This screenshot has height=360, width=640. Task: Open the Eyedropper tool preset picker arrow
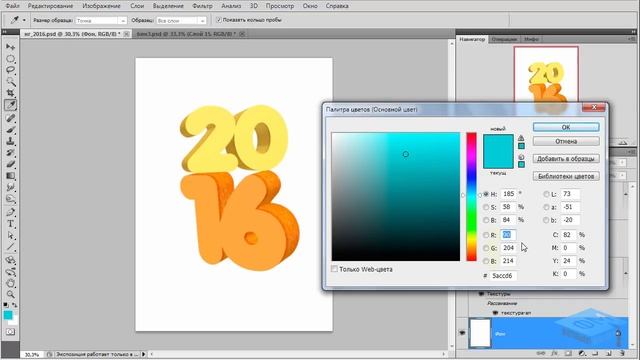pos(24,20)
